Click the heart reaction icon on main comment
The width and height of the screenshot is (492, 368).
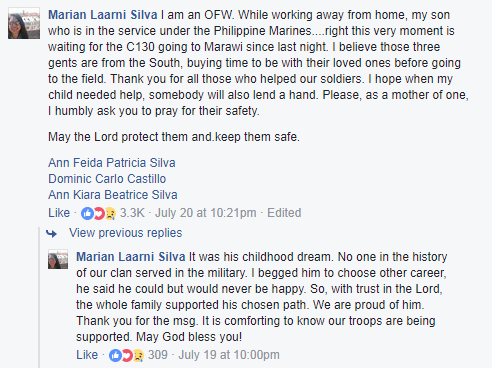coord(99,213)
